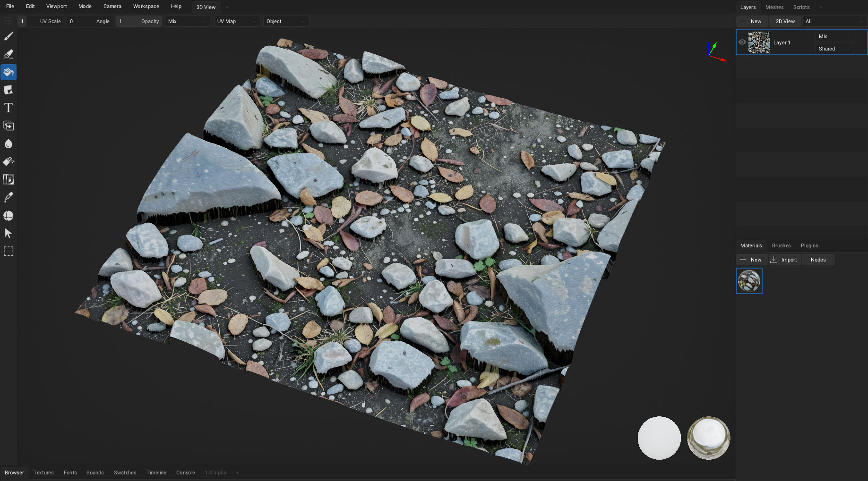Open the All layer filter dropdown
This screenshot has height=481, width=868.
tap(834, 21)
